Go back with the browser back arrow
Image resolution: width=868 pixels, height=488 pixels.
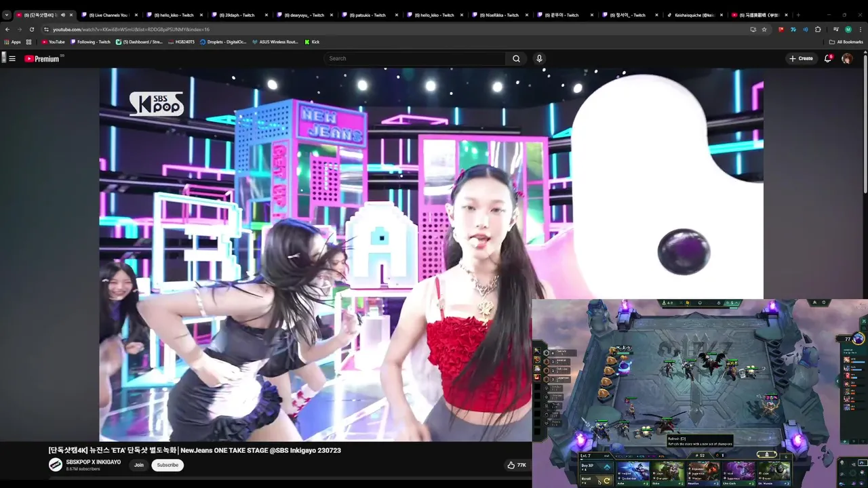click(x=7, y=29)
